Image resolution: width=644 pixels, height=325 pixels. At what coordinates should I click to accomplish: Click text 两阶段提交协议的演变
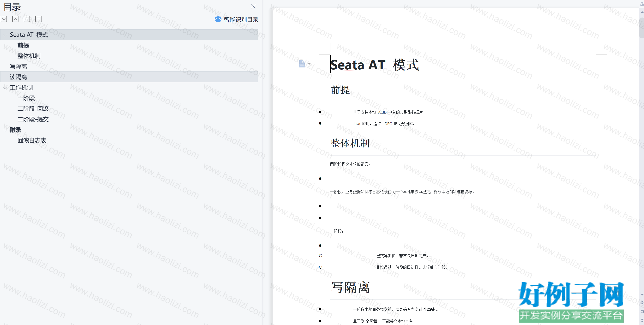[350, 164]
